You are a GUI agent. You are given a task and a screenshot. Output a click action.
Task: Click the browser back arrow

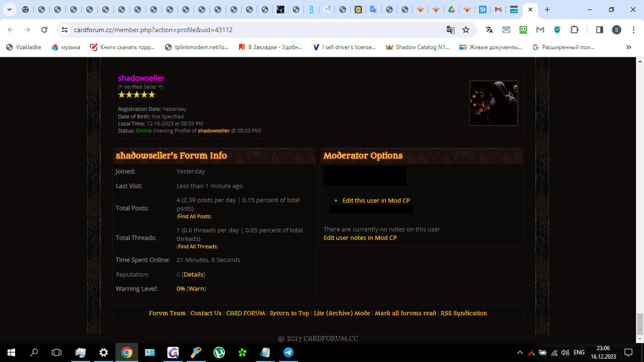click(x=11, y=30)
